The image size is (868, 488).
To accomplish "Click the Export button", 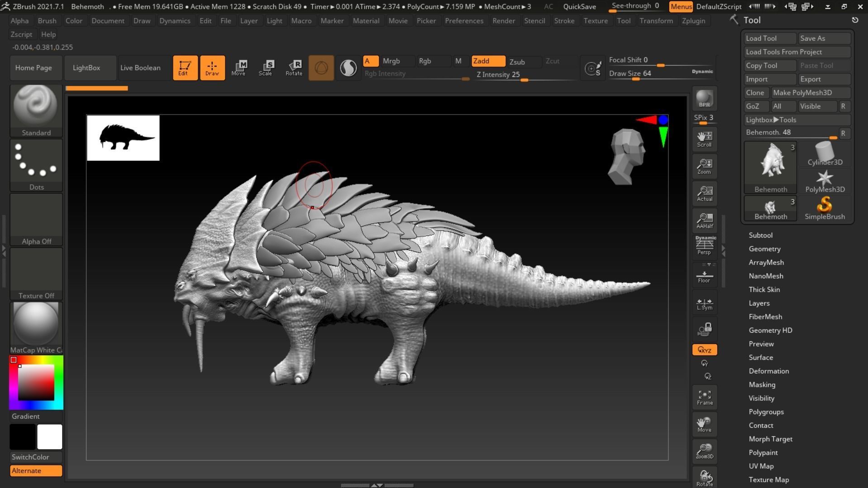I will point(824,79).
